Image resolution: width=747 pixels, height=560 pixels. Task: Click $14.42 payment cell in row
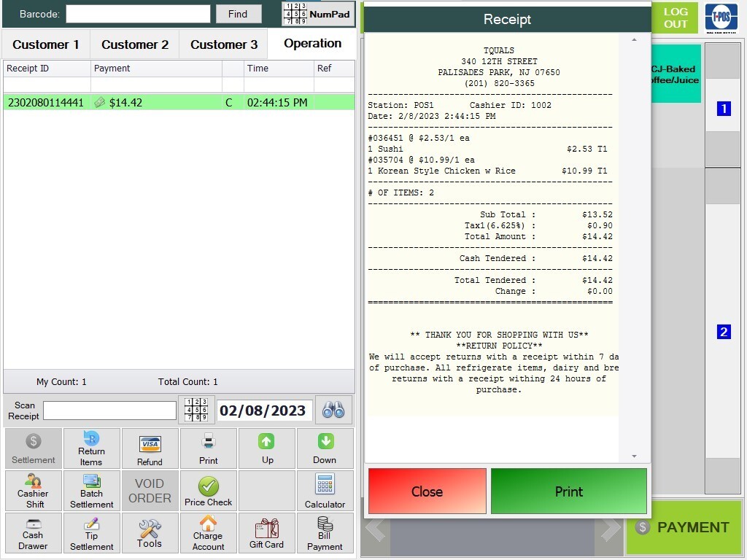click(156, 102)
